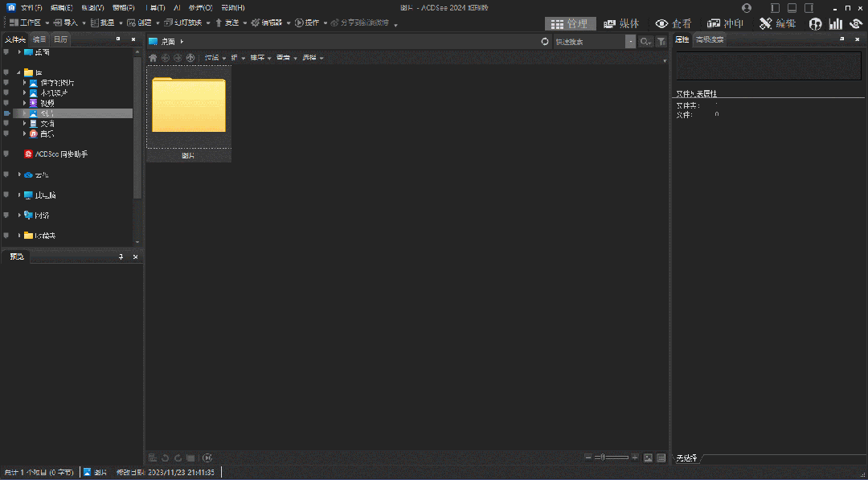The height and width of the screenshot is (480, 868).
Task: Open the AI menu
Action: [x=177, y=8]
